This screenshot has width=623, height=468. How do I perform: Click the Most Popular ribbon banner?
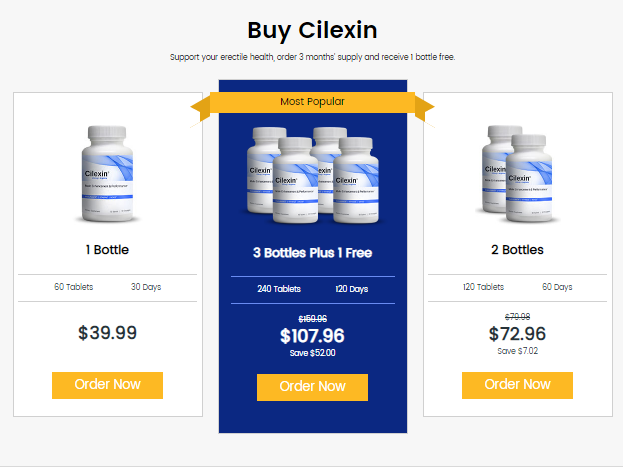pyautogui.click(x=312, y=102)
